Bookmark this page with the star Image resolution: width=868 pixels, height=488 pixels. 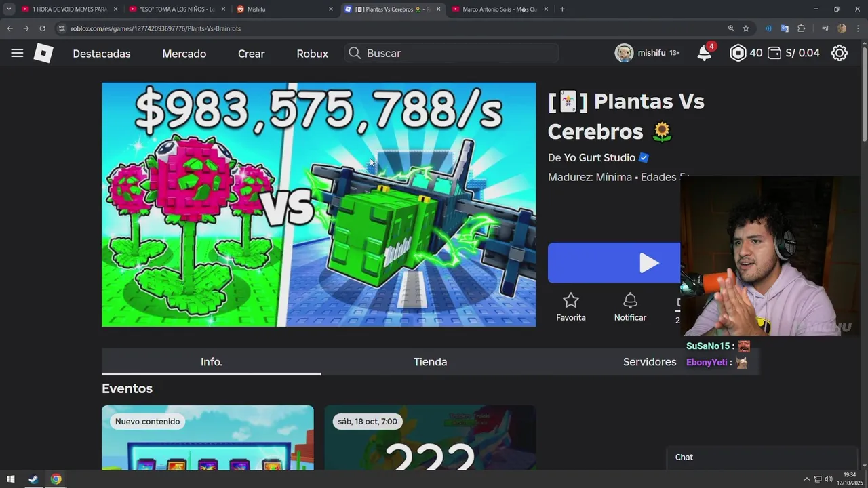[x=746, y=28]
